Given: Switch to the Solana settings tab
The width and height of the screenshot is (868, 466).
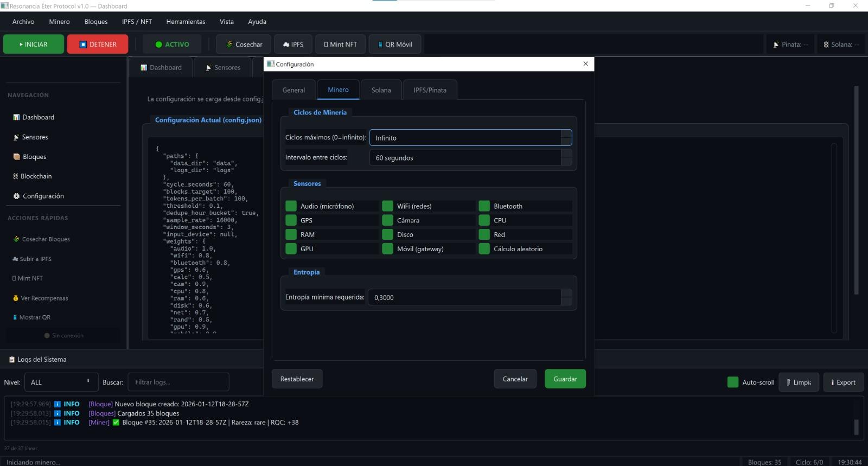Looking at the screenshot, I should click(381, 90).
